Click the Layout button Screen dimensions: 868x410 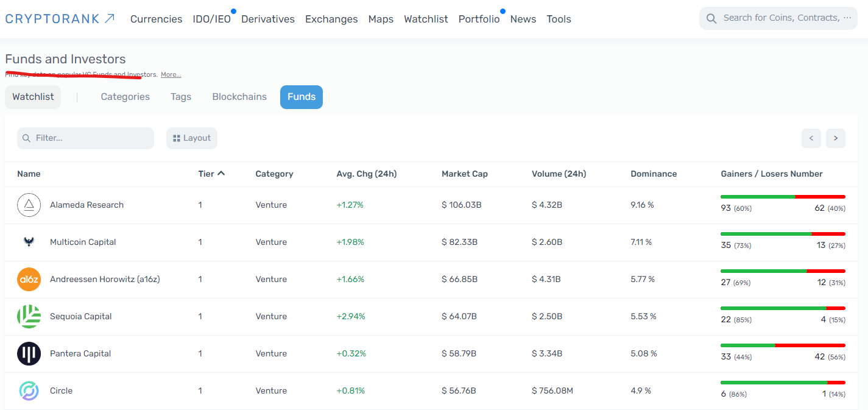(192, 138)
